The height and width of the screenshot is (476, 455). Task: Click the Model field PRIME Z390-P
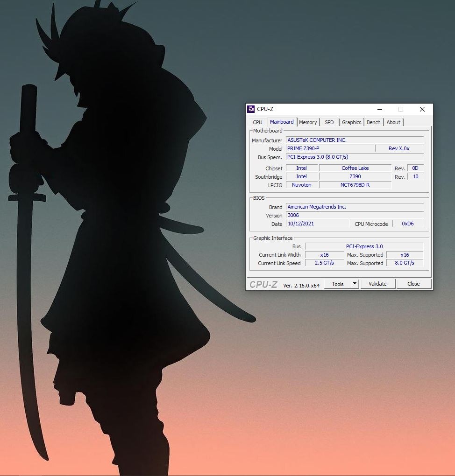(330, 148)
